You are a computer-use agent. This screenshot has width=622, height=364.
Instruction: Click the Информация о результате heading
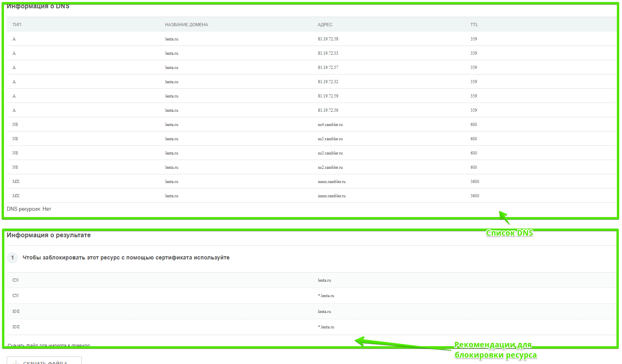click(49, 235)
